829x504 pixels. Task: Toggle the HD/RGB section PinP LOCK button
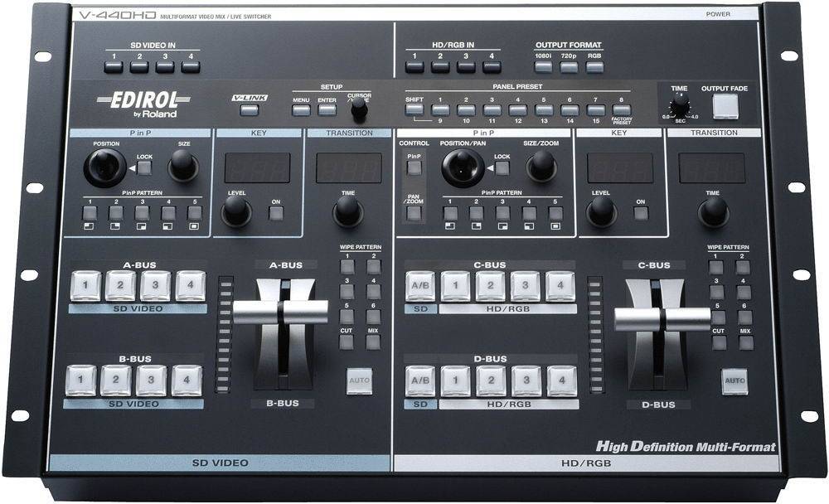502,168
